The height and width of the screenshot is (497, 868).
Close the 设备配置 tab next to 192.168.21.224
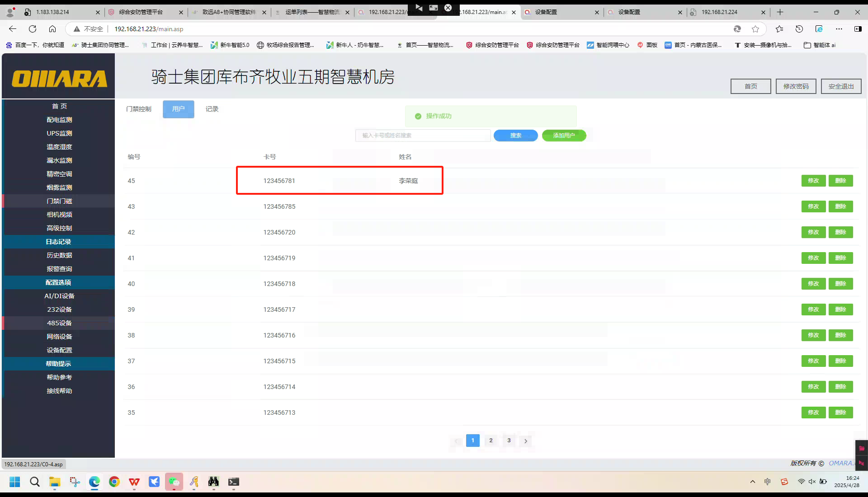680,12
